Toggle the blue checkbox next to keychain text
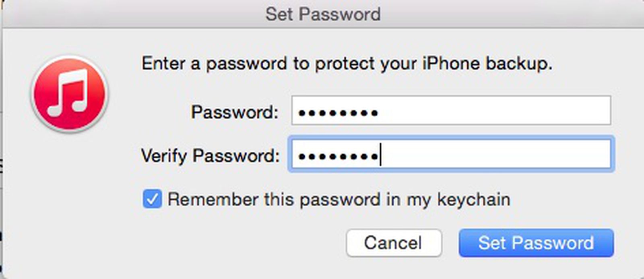Viewport: 644px width, 279px height. point(153,198)
